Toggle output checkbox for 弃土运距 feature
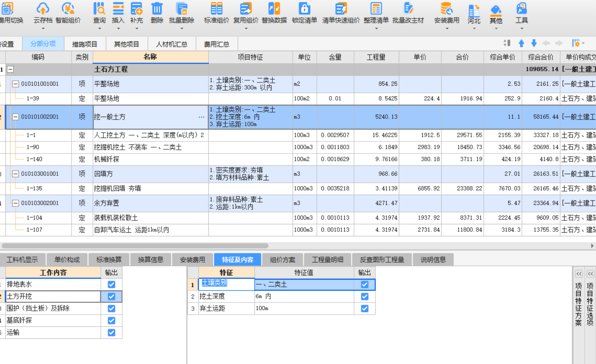This screenshot has height=364, width=596. coord(365,308)
